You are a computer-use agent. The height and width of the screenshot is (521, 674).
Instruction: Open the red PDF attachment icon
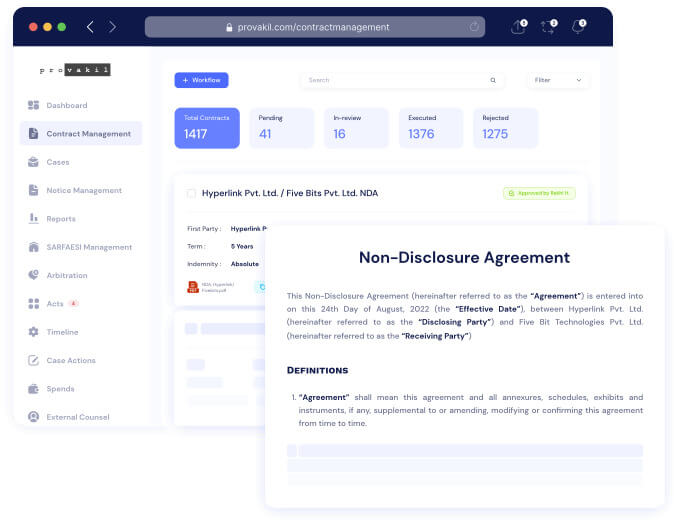193,287
